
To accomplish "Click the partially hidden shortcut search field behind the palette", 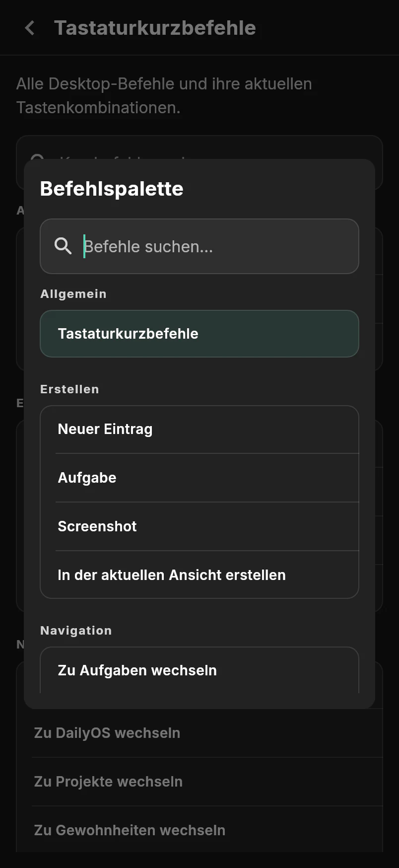I will (x=199, y=147).
